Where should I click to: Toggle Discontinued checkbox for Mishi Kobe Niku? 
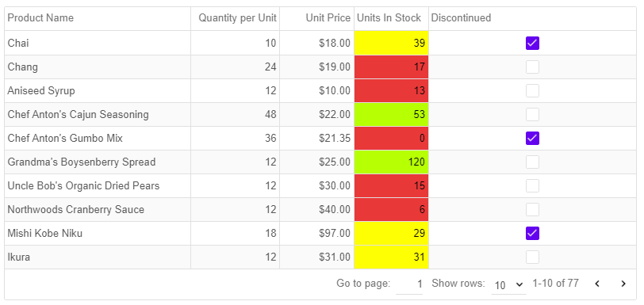(532, 234)
